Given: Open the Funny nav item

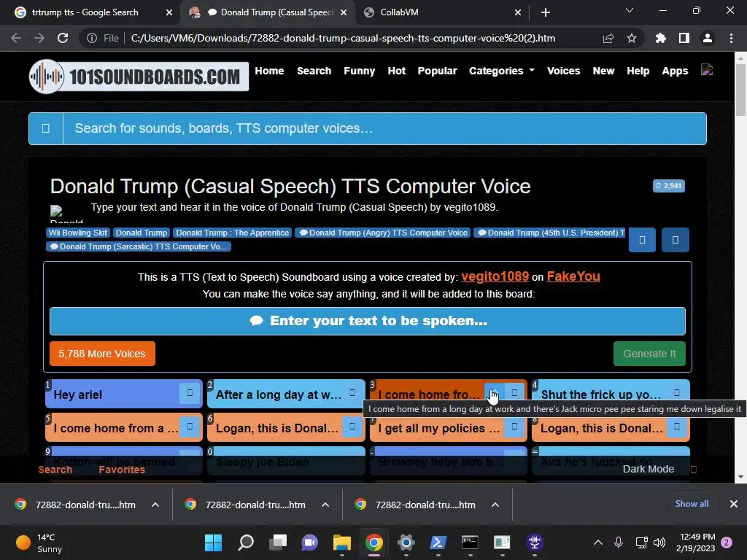Looking at the screenshot, I should click(359, 71).
